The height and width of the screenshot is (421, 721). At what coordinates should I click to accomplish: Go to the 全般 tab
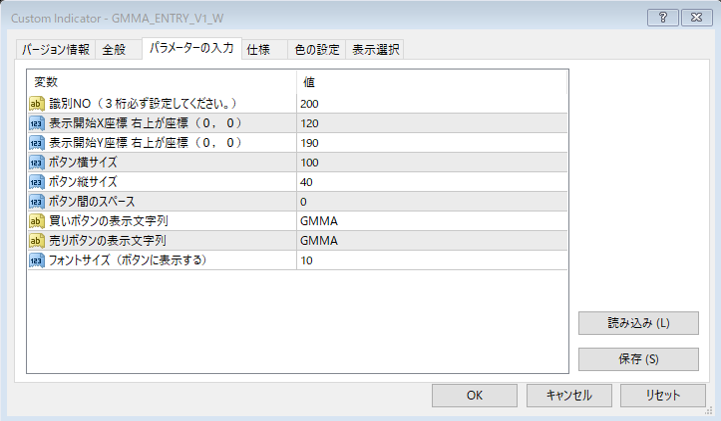pyautogui.click(x=115, y=50)
